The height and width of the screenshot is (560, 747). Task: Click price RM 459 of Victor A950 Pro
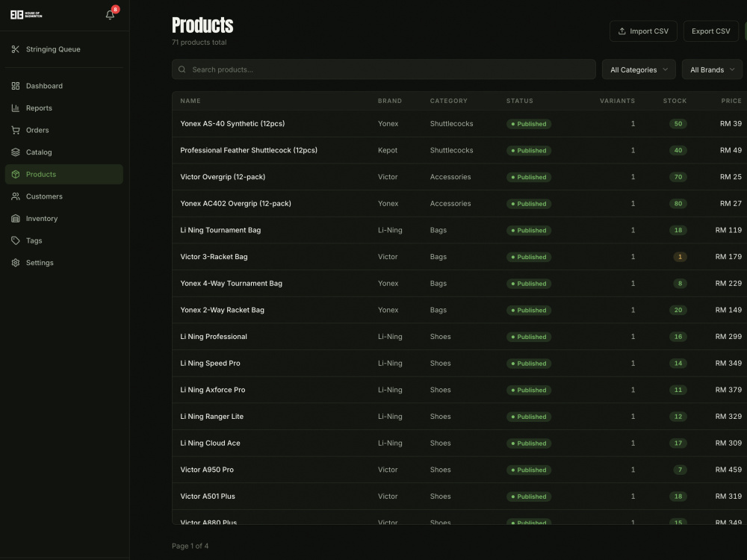[x=728, y=470]
